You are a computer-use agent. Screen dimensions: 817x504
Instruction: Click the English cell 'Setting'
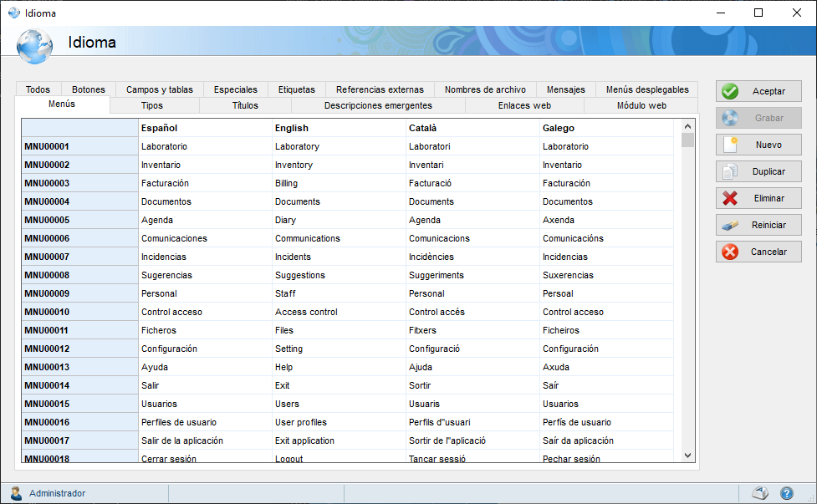coord(339,349)
